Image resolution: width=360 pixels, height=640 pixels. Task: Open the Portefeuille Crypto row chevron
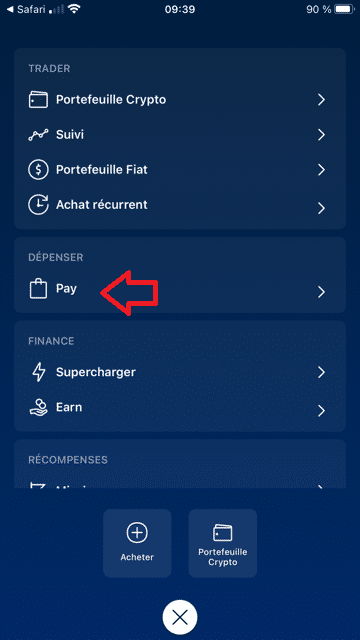[322, 100]
